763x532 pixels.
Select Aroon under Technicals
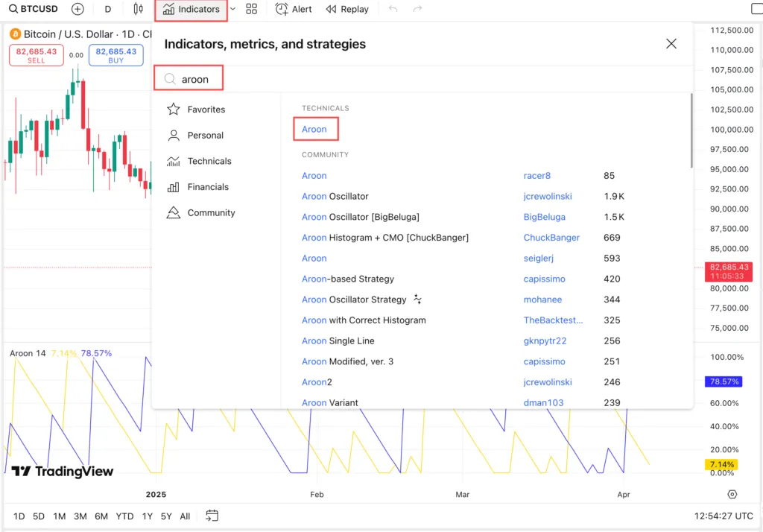[x=314, y=129]
